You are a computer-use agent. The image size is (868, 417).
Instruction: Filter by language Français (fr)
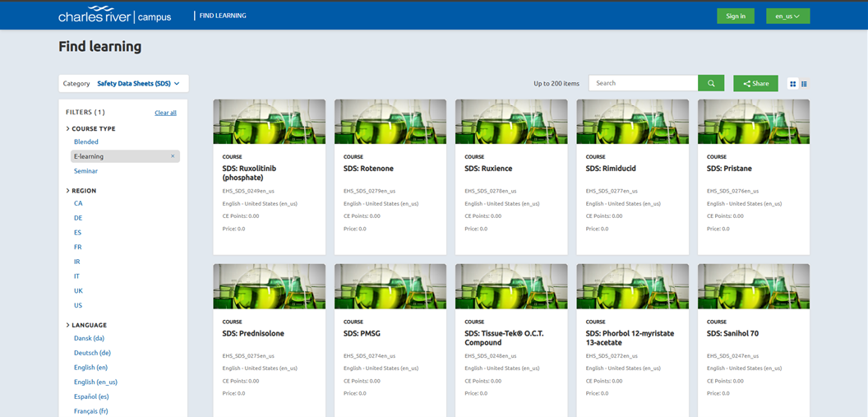coord(90,411)
